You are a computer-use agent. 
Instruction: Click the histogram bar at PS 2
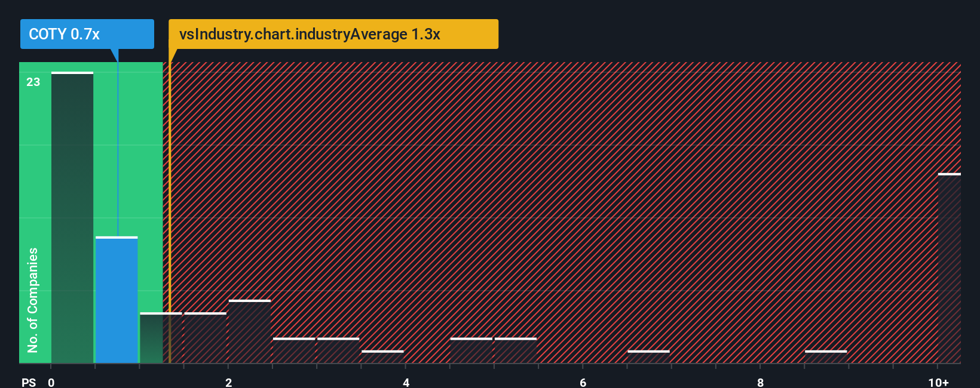coord(250,332)
